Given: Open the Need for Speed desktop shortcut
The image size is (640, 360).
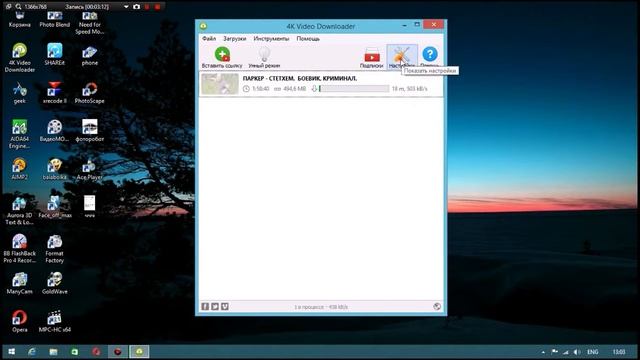Looking at the screenshot, I should (x=89, y=23).
